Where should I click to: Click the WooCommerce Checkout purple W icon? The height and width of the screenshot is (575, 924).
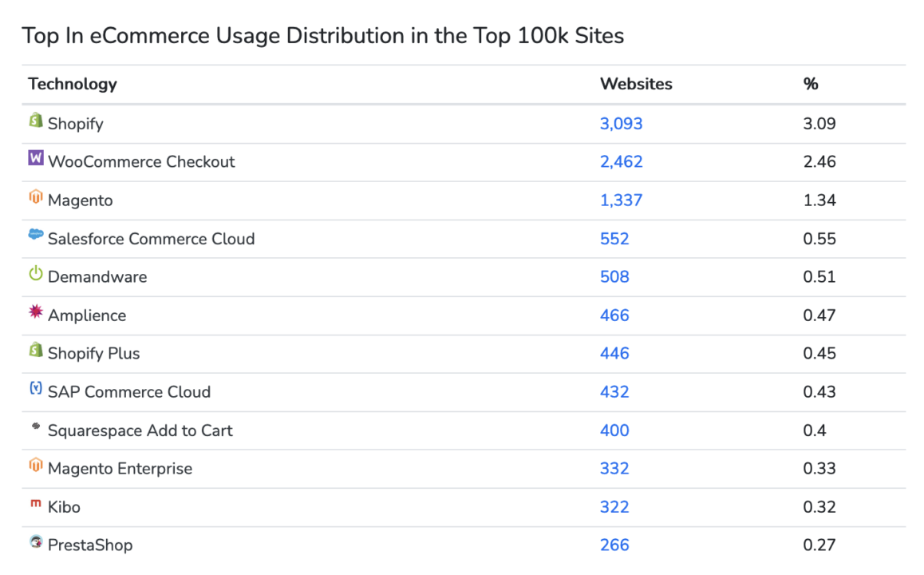[x=36, y=158]
